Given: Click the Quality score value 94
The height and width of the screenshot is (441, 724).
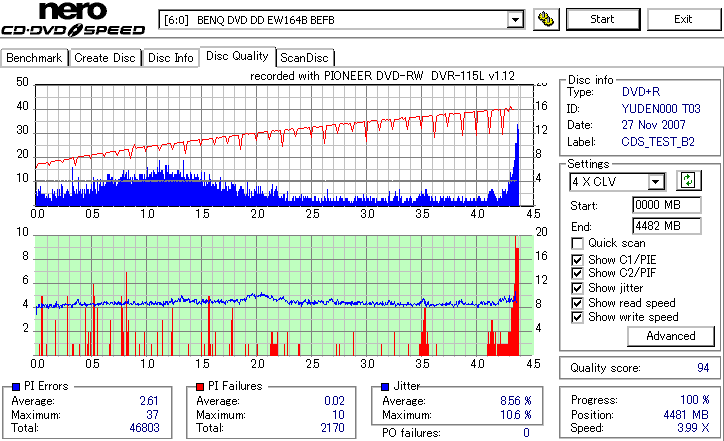Looking at the screenshot, I should (x=703, y=368).
